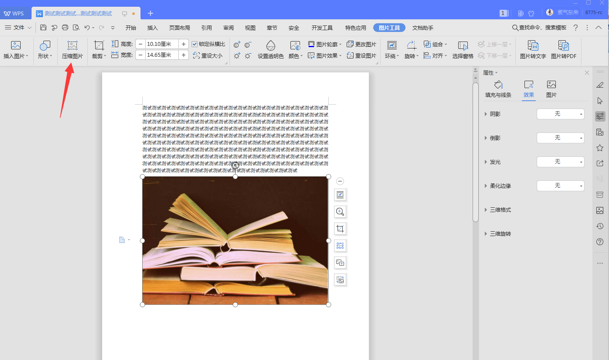Viewport: 609px width, 360px height.
Task: Toggle the 锁定纵横比 lock aspect ratio checkbox
Action: pyautogui.click(x=195, y=44)
